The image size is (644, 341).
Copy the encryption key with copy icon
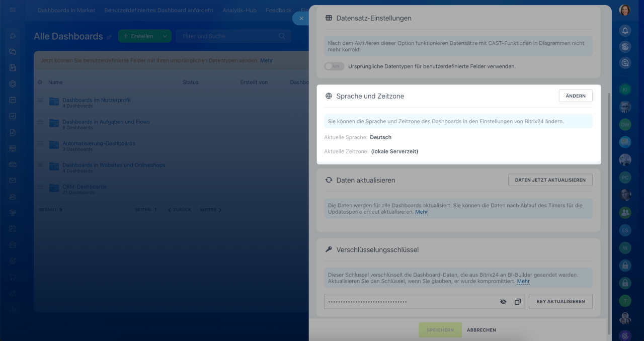[517, 302]
